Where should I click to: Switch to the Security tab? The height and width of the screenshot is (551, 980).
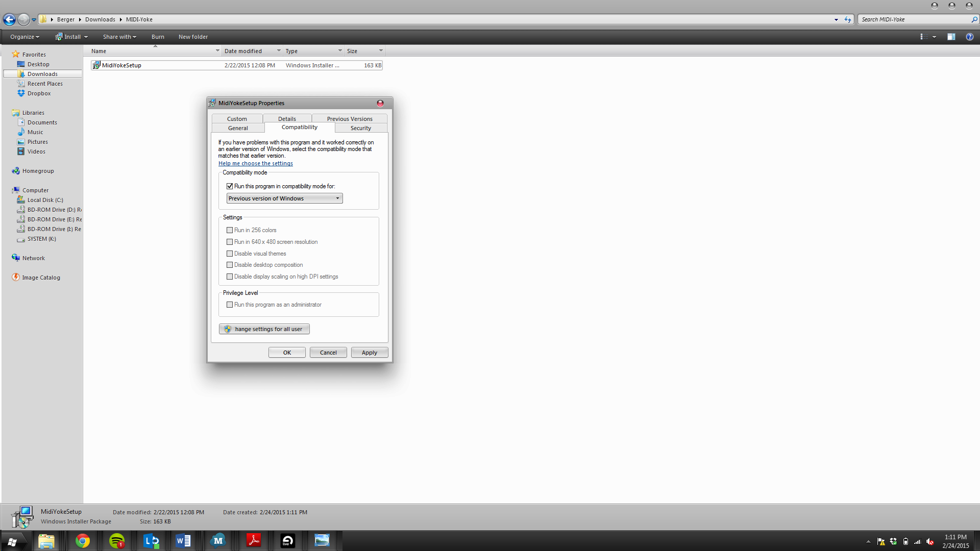[x=360, y=128]
